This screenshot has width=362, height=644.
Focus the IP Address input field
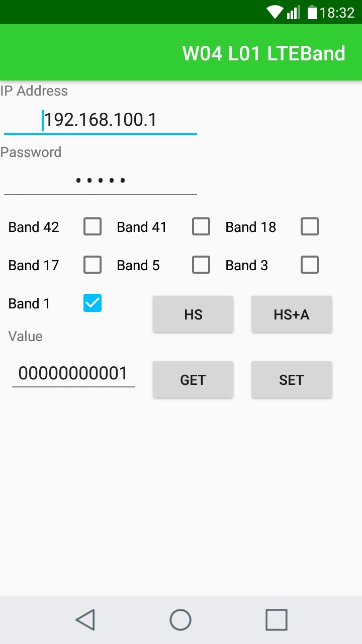point(101,120)
